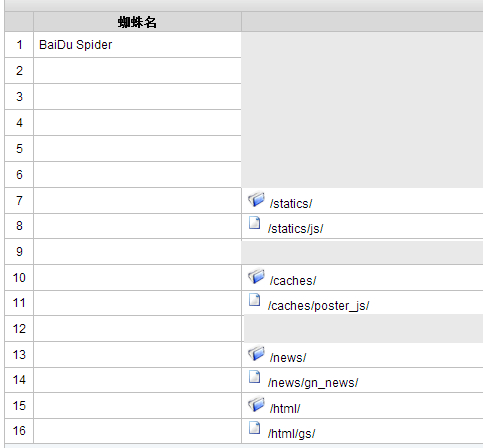Open the /html/ path entry
Image resolution: width=483 pixels, height=448 pixels.
click(285, 409)
